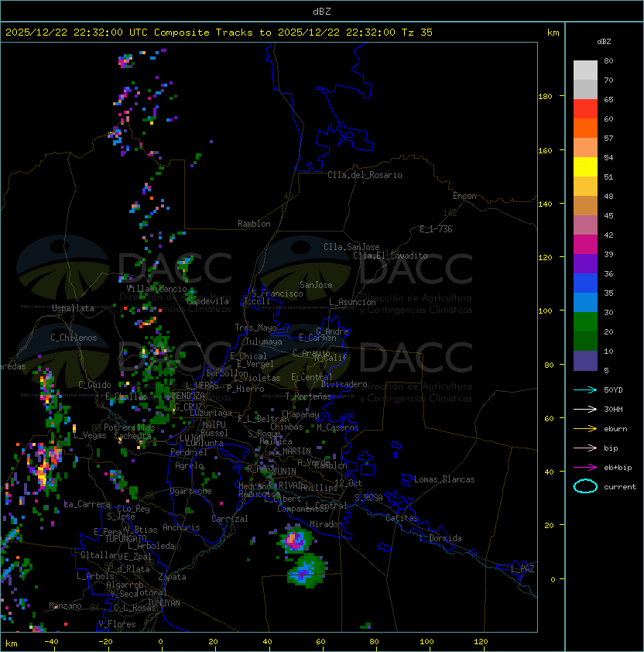Click the 'Clla.SanJose' label

tap(351, 247)
